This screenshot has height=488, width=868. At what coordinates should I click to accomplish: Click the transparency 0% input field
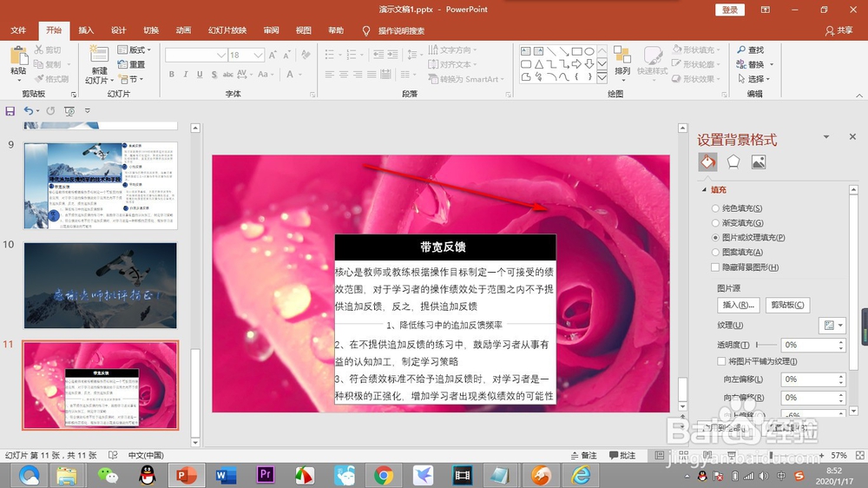(808, 345)
